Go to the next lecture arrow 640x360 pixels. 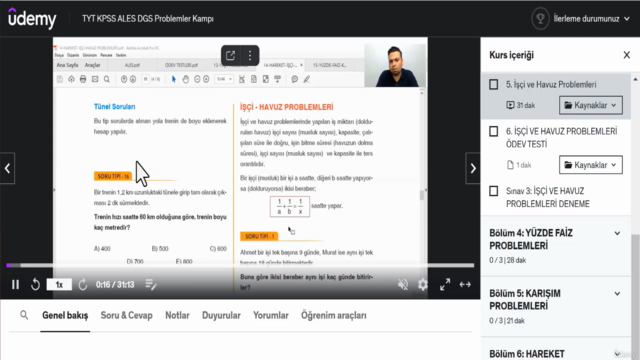(473, 168)
